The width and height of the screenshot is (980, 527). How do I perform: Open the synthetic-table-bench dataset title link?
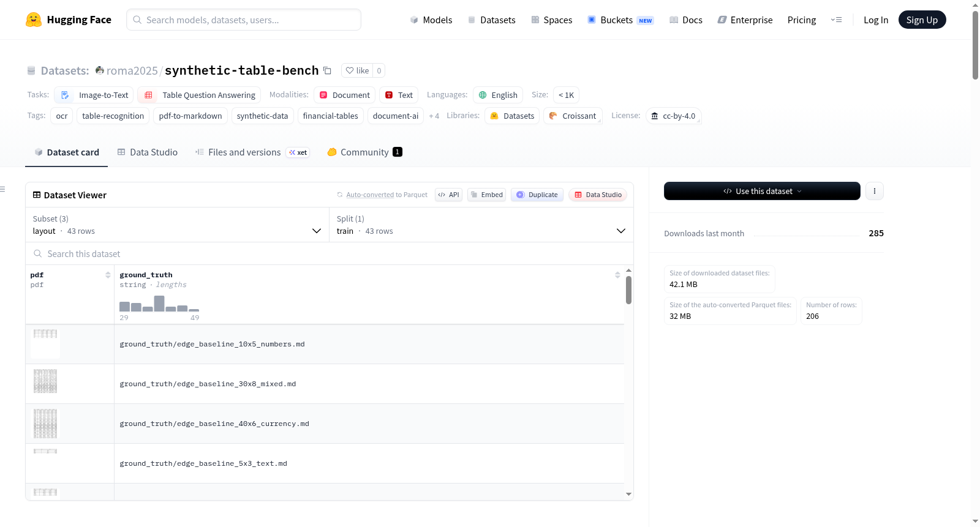pyautogui.click(x=242, y=70)
